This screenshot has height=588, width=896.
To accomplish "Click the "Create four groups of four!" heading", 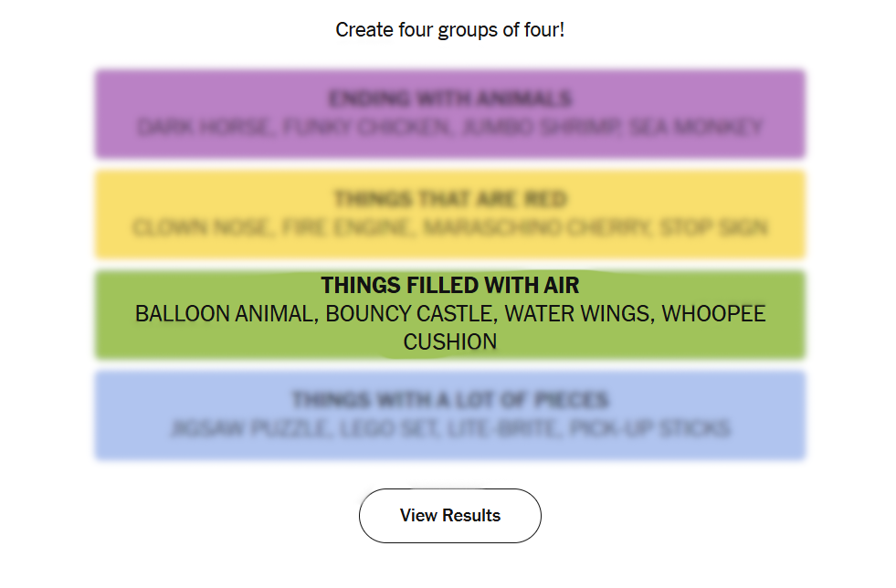I will tap(449, 30).
